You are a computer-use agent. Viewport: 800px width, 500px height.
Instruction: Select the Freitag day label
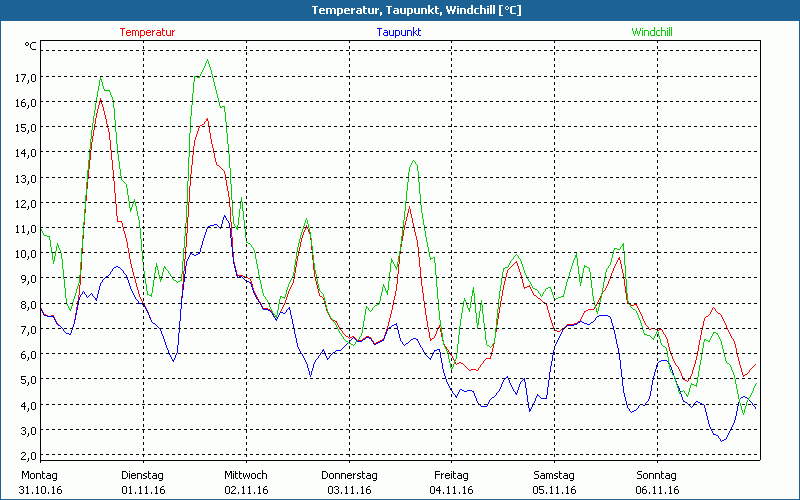(451, 475)
